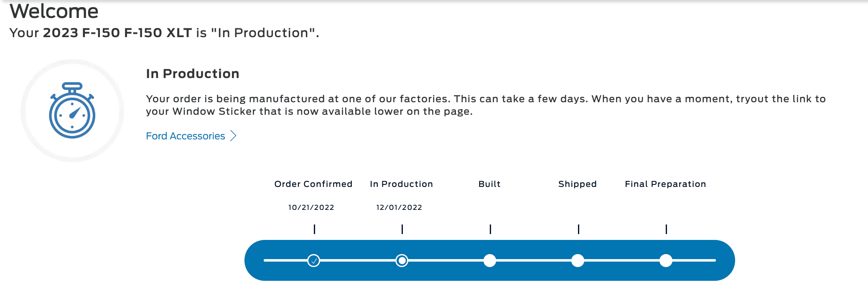Click the Window Sticker description paragraph
This screenshot has height=300, width=868.
pos(486,105)
